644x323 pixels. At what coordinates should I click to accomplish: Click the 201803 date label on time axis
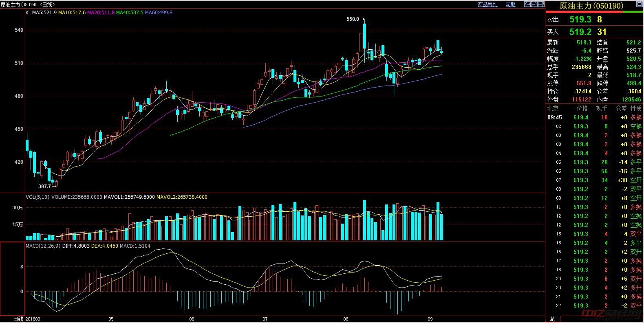(x=33, y=319)
